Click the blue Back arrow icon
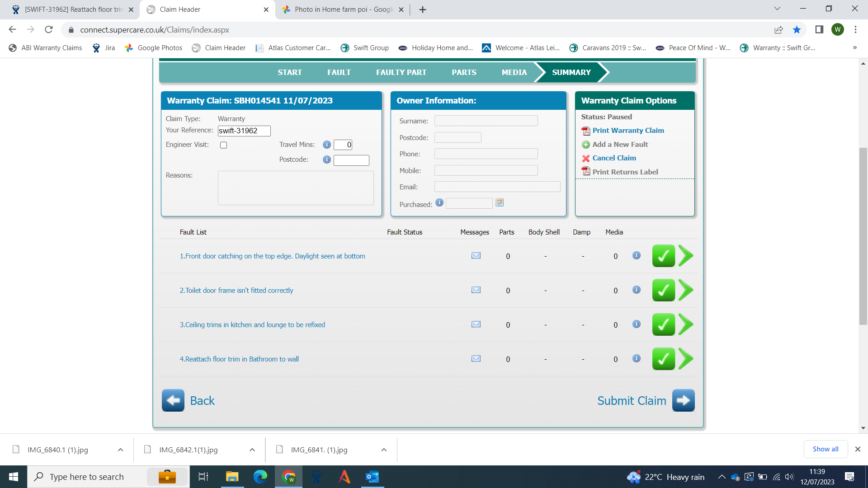The image size is (868, 488). (x=173, y=400)
